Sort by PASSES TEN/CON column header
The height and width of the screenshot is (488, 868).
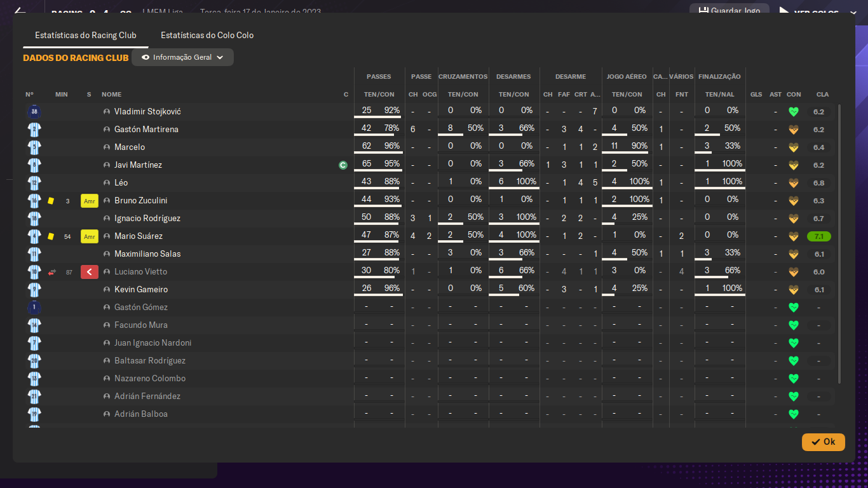[379, 94]
